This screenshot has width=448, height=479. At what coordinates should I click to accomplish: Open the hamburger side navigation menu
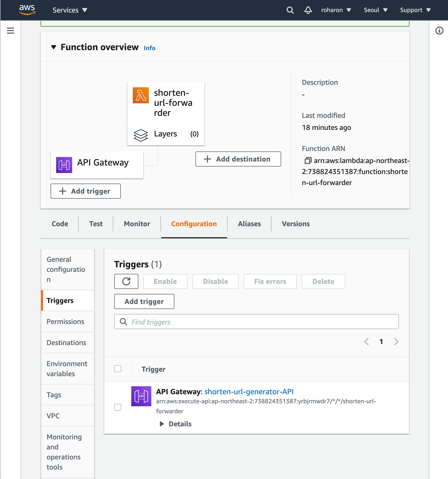[x=11, y=31]
